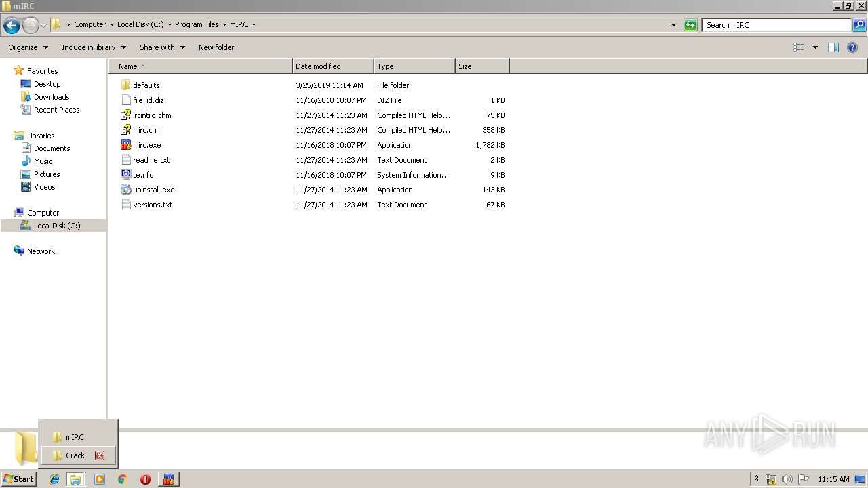Click File Explorer taskbar button
This screenshot has width=868, height=488.
click(75, 479)
